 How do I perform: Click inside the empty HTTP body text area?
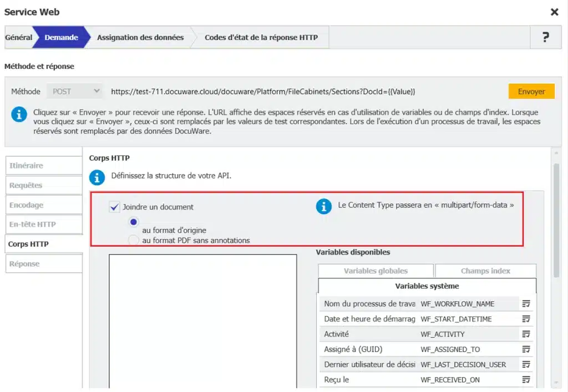click(x=202, y=322)
